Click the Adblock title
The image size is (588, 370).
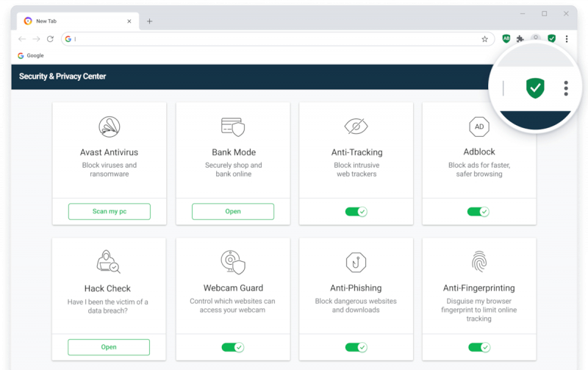tap(479, 152)
